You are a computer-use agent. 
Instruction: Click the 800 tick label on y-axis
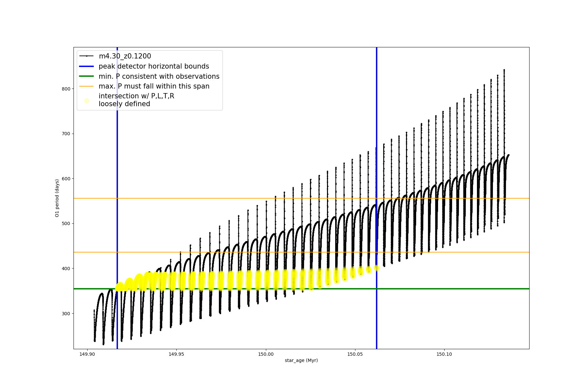[x=66, y=89]
